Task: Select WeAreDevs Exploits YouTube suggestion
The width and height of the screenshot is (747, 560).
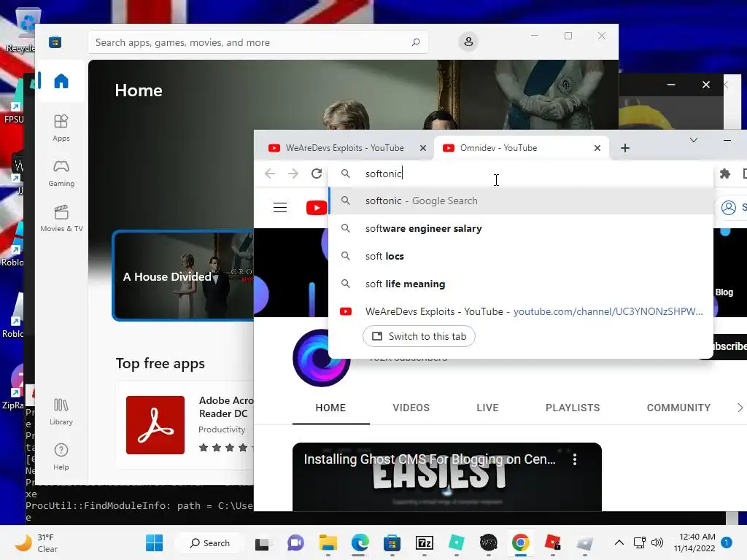Action: click(x=521, y=311)
